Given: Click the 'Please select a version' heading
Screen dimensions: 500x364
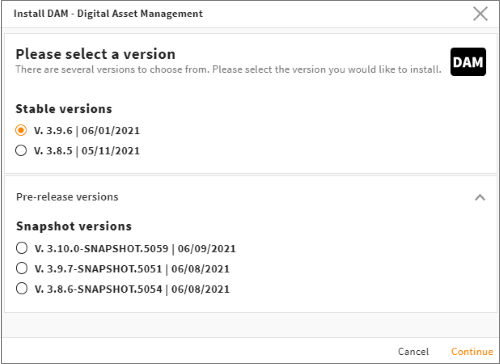Looking at the screenshot, I should point(96,54).
